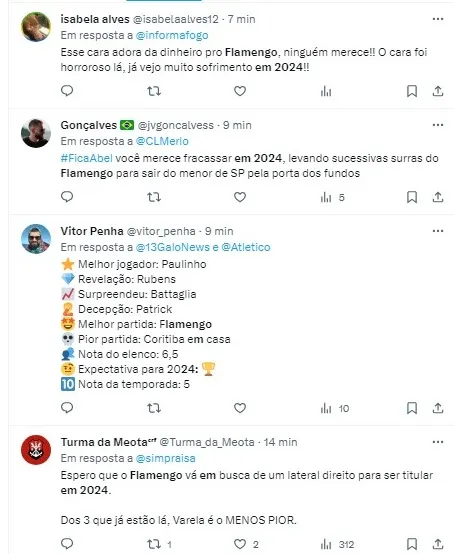Share Vitor Penha's tweet
Screen dimensions: 454x554
coord(438,408)
